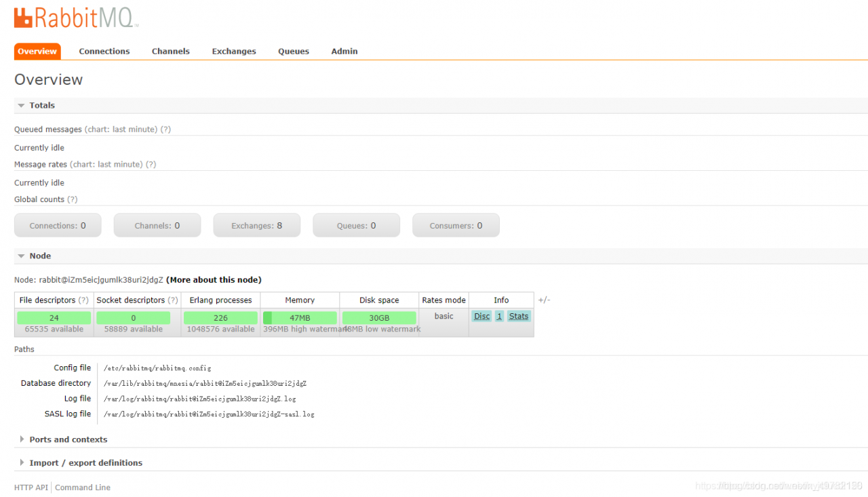868x497 pixels.
Task: Click the 1 info badge
Action: tap(499, 317)
